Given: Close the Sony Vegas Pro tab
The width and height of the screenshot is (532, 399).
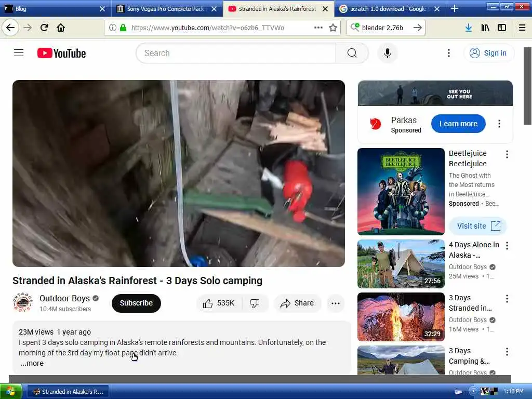Looking at the screenshot, I should coord(214,9).
